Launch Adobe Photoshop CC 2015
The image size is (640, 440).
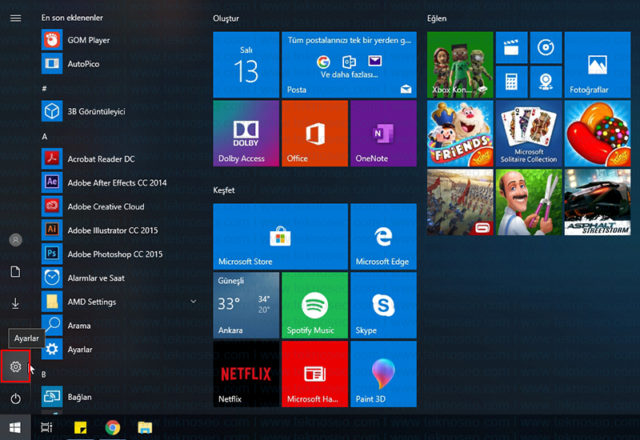click(x=118, y=254)
